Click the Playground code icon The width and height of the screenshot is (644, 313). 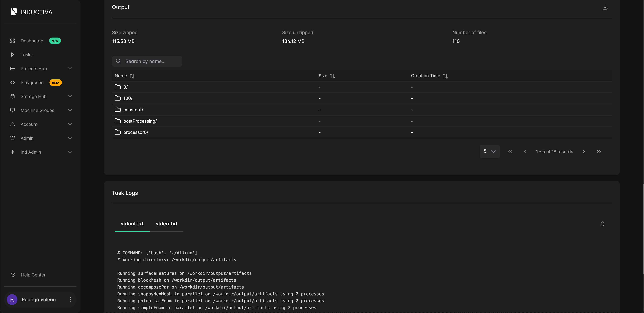[13, 82]
